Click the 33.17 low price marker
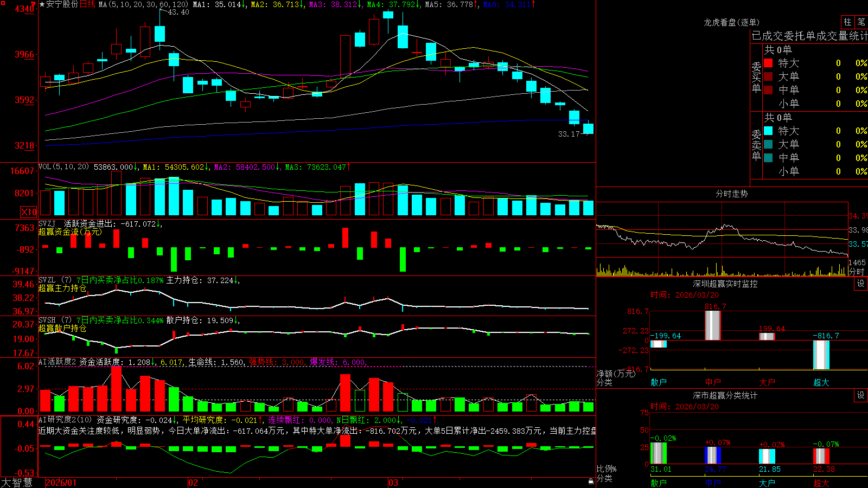This screenshot has width=868, height=488. click(x=569, y=134)
